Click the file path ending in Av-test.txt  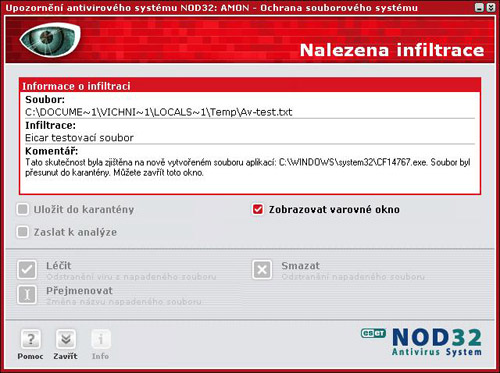(159, 112)
